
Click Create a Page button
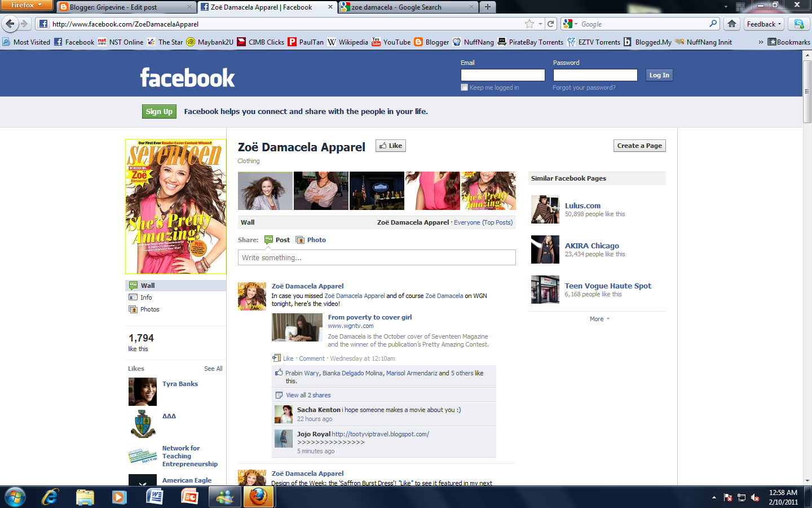639,146
